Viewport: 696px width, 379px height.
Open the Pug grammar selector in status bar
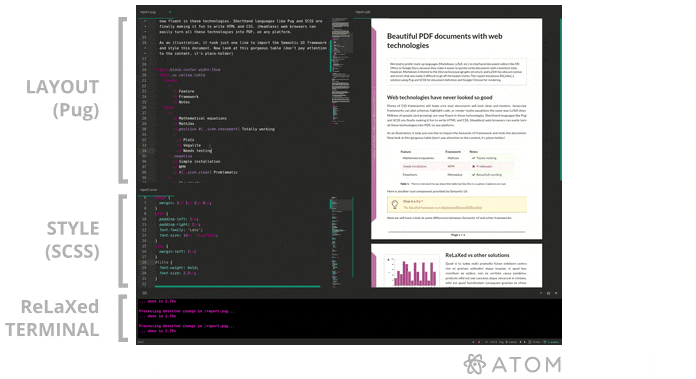pos(501,342)
